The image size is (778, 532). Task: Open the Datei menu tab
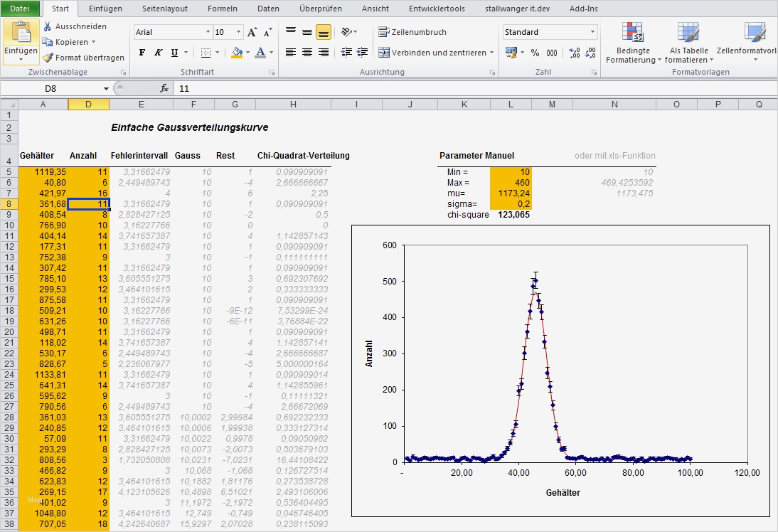20,9
